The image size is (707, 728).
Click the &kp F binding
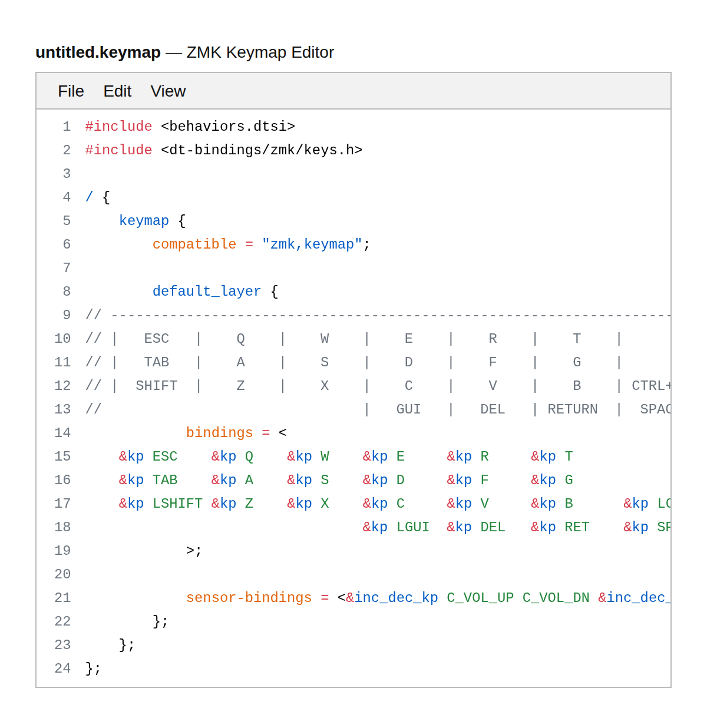point(468,480)
